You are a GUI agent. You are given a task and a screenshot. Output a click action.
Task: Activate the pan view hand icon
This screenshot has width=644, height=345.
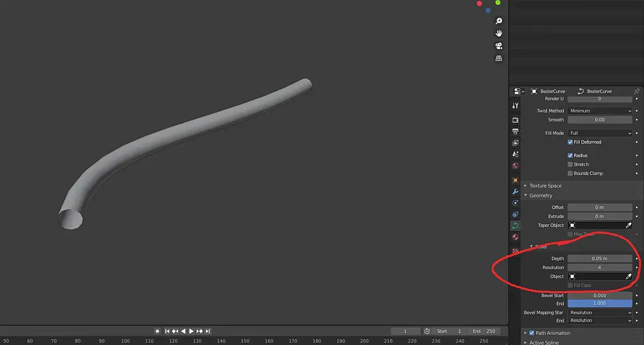pyautogui.click(x=499, y=33)
